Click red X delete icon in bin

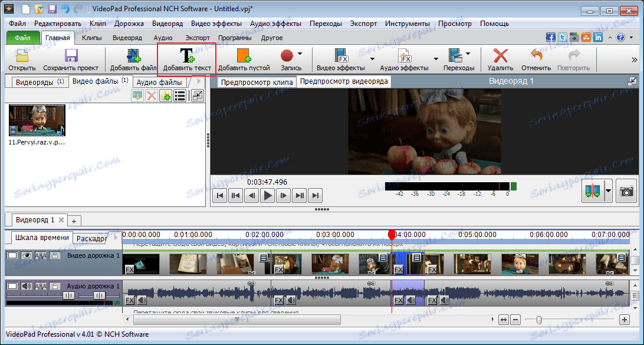(152, 96)
